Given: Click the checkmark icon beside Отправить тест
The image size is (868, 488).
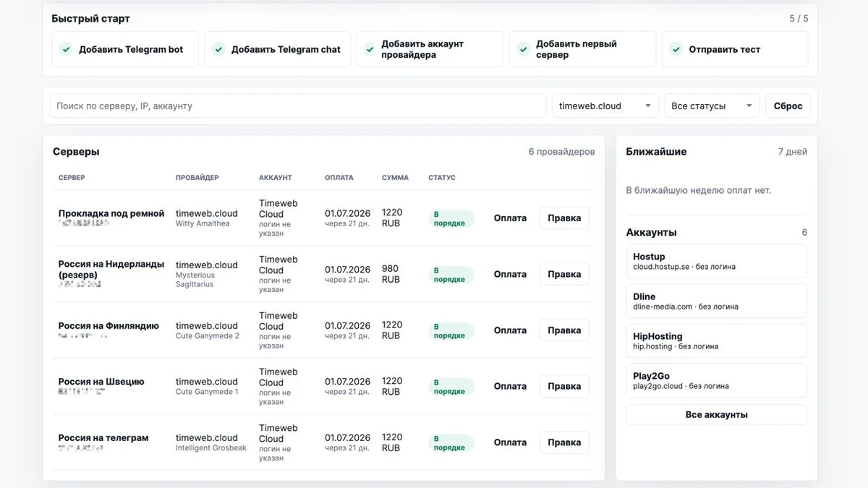Looking at the screenshot, I should tap(676, 49).
